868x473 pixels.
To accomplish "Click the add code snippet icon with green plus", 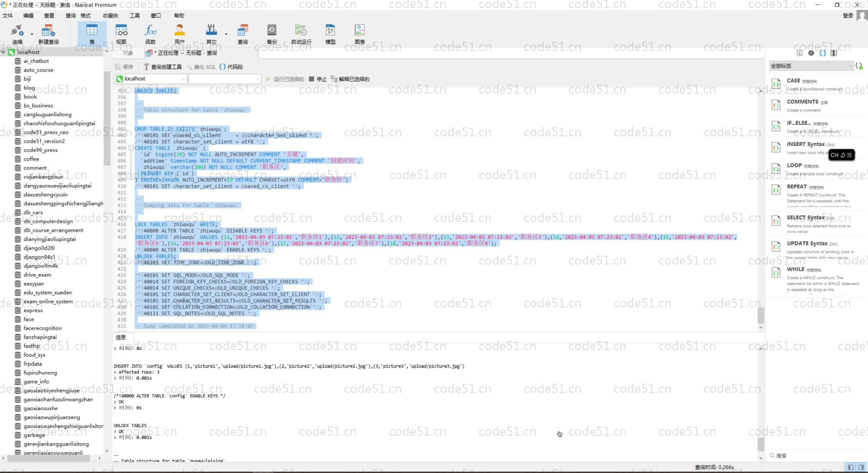I will point(859,66).
